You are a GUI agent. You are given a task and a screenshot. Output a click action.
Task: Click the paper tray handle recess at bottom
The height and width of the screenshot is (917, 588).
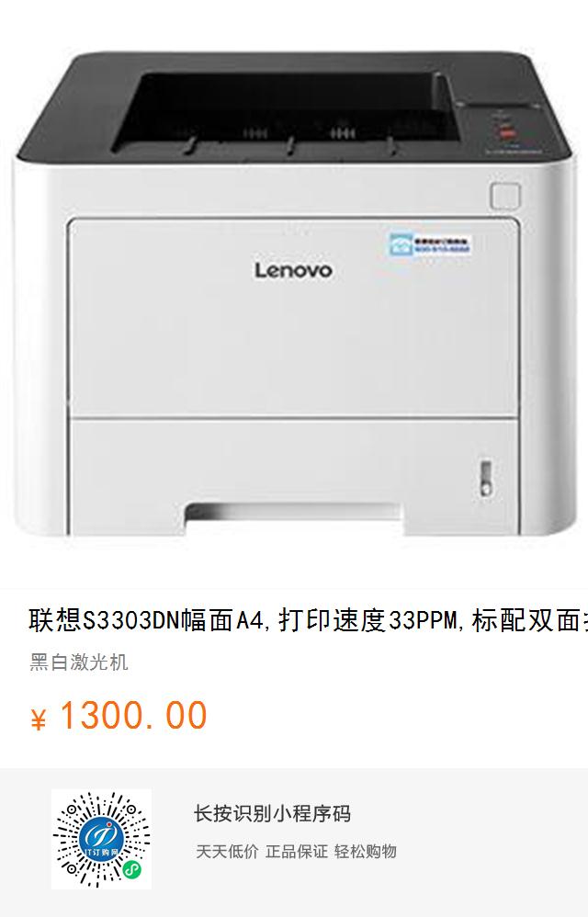point(294,517)
